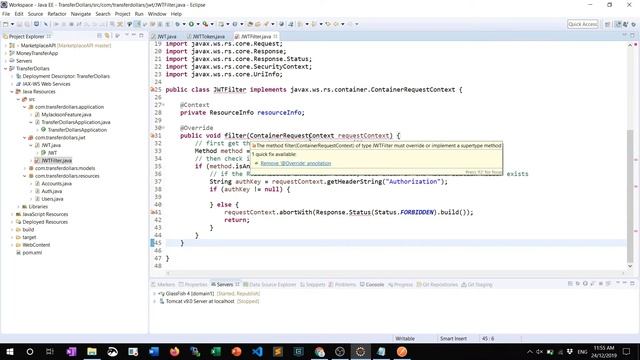Open OneNote from the taskbar
Image resolution: width=640 pixels, height=360 pixels.
pos(71,351)
